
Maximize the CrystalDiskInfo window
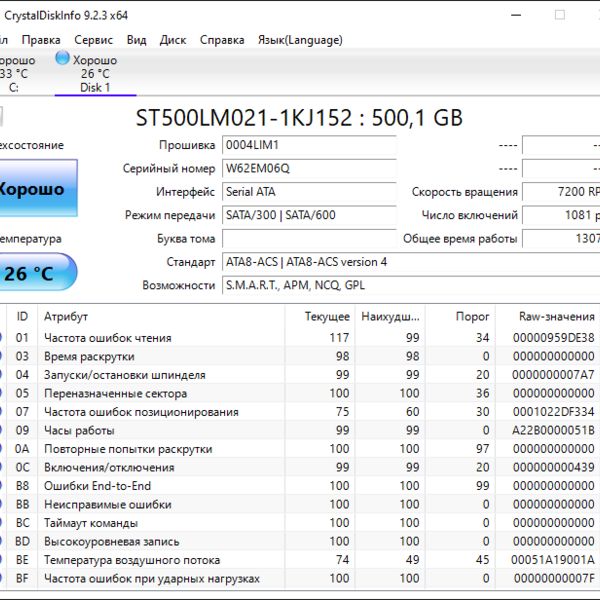tap(560, 15)
